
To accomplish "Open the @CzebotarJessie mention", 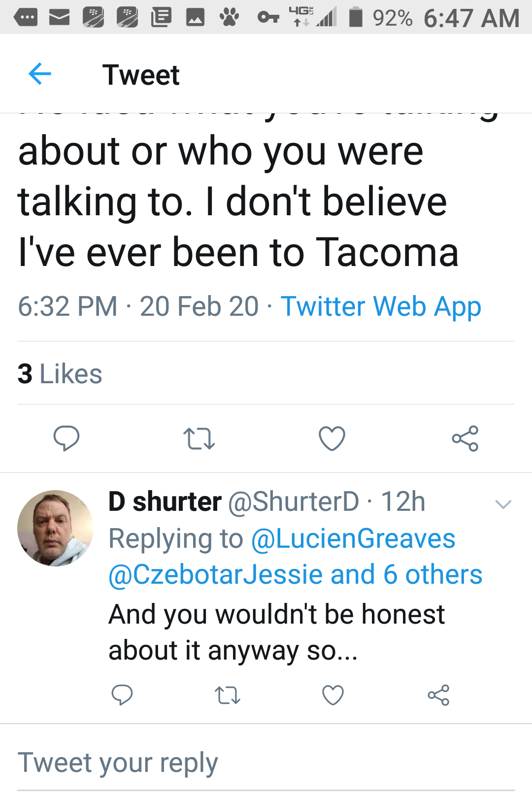I will tap(217, 574).
